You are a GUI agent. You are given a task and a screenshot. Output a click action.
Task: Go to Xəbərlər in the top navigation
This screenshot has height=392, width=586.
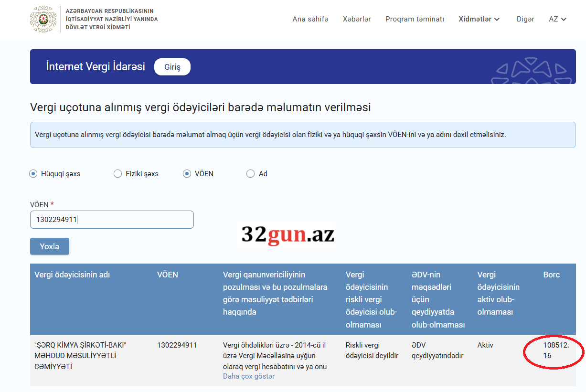pyautogui.click(x=357, y=19)
